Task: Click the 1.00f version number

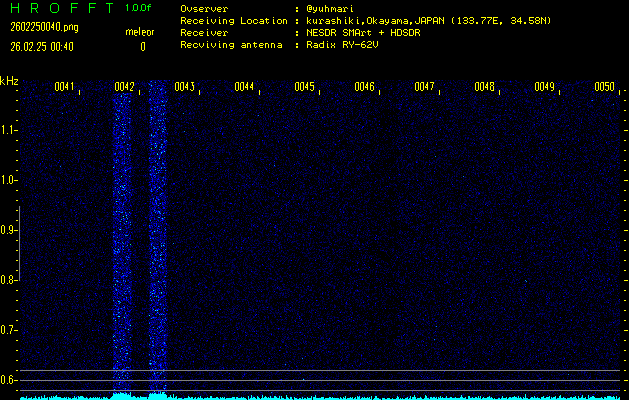Action: pyautogui.click(x=139, y=8)
